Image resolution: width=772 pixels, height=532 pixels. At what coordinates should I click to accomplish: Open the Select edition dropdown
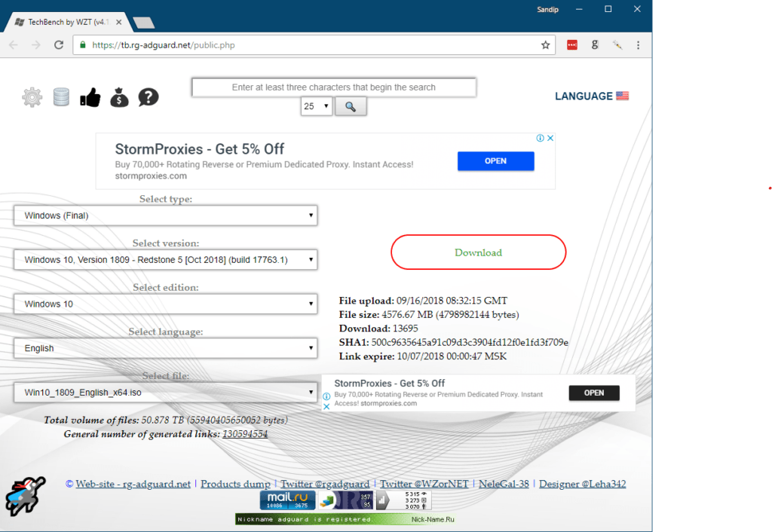(165, 304)
